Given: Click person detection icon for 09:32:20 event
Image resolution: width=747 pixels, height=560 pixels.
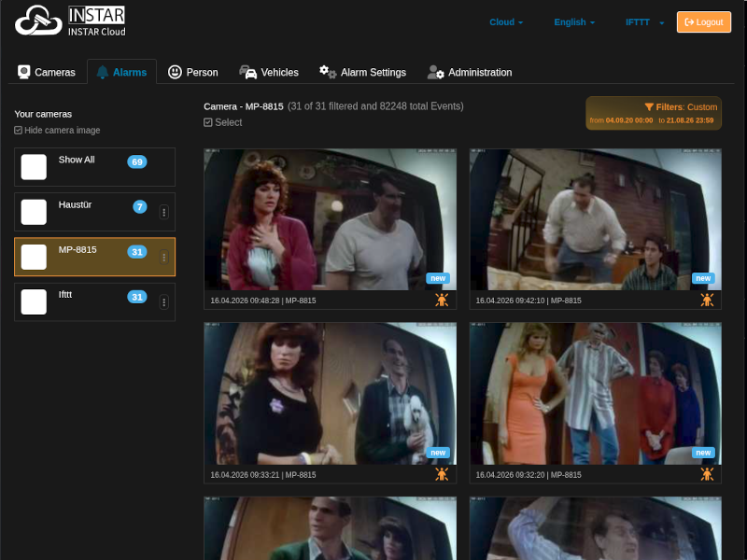Looking at the screenshot, I should click(x=707, y=474).
